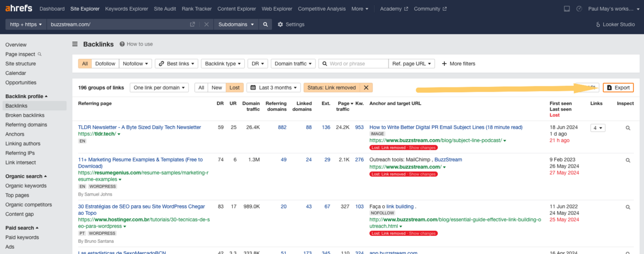Select the All link-type filter
Image resolution: width=644 pixels, height=254 pixels.
point(85,64)
